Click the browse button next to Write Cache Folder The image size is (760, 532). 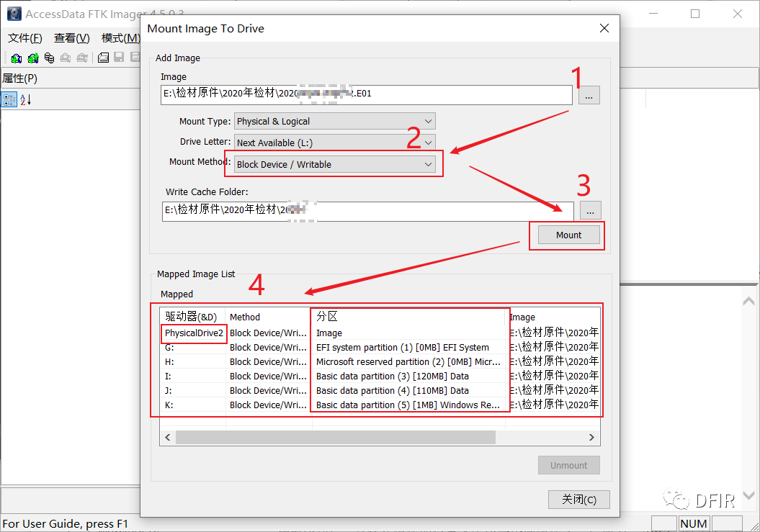[591, 211]
